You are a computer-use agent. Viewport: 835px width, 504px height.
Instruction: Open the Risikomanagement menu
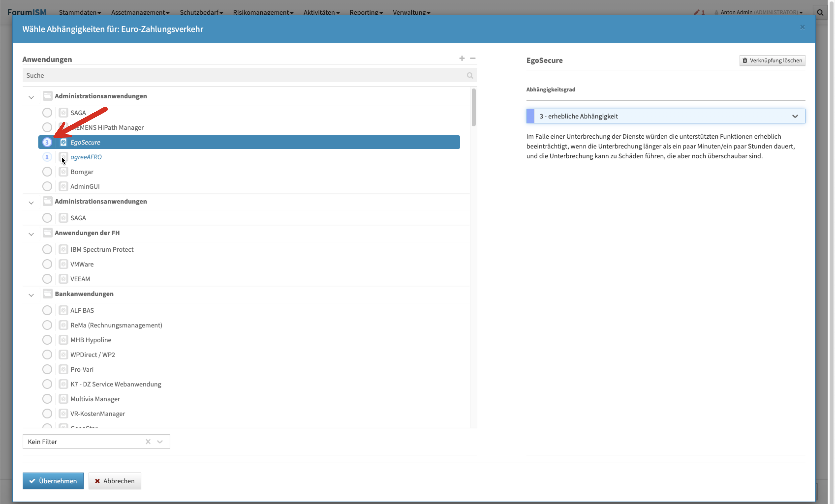point(263,13)
